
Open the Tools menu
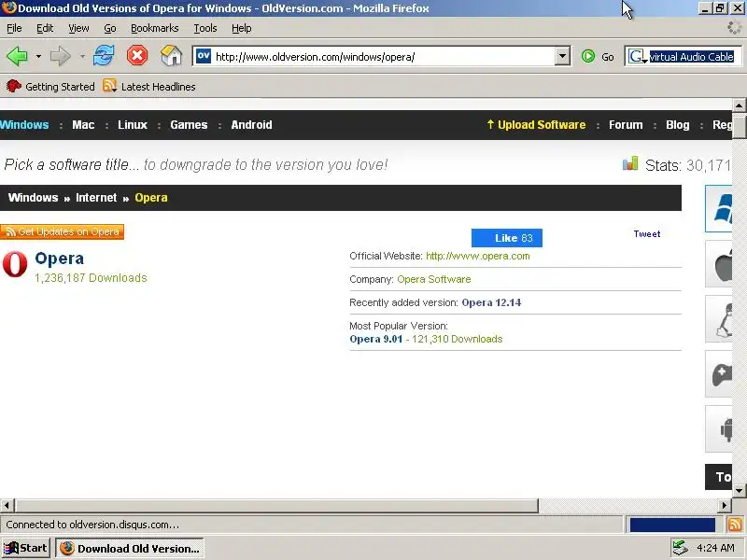[x=205, y=28]
